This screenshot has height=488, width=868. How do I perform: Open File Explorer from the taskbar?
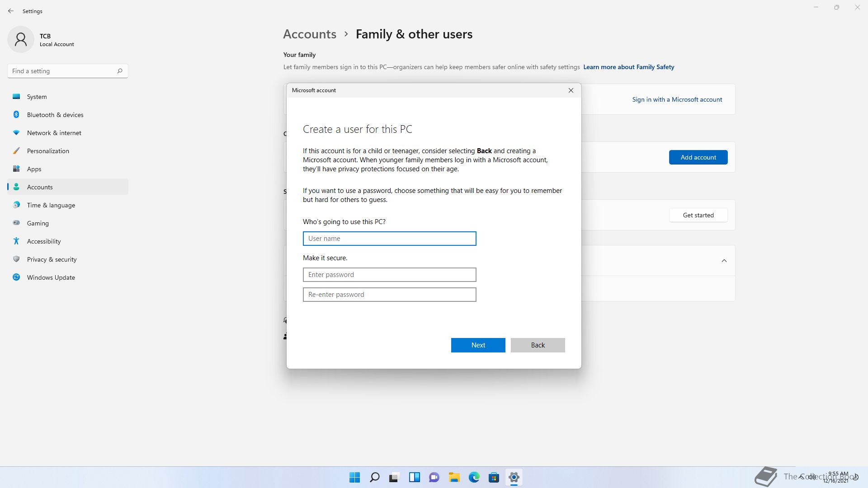point(454,477)
